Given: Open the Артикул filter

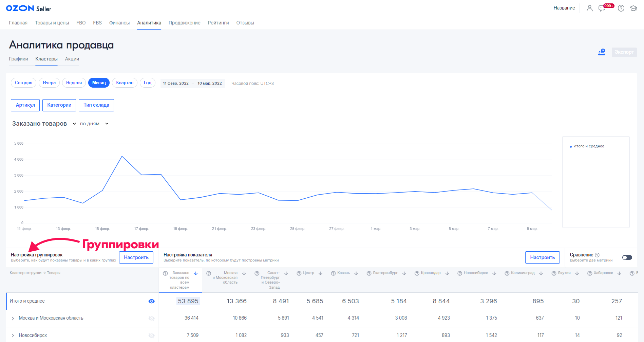Looking at the screenshot, I should click(x=25, y=105).
